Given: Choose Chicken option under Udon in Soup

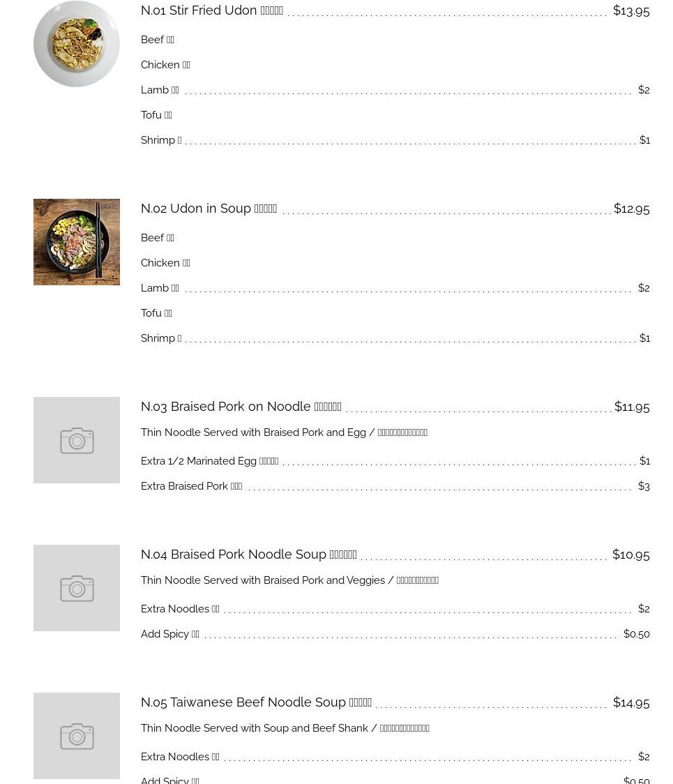Looking at the screenshot, I should coord(165,263).
